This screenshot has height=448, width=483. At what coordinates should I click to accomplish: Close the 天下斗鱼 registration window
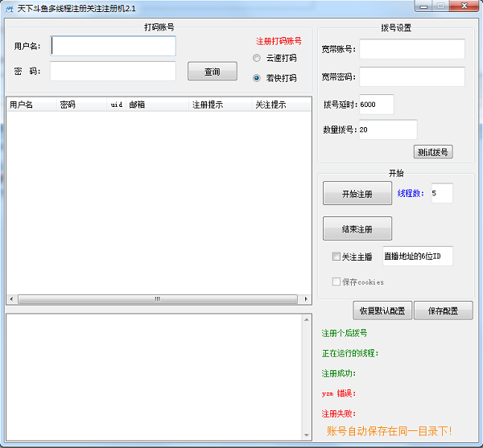pyautogui.click(x=464, y=6)
